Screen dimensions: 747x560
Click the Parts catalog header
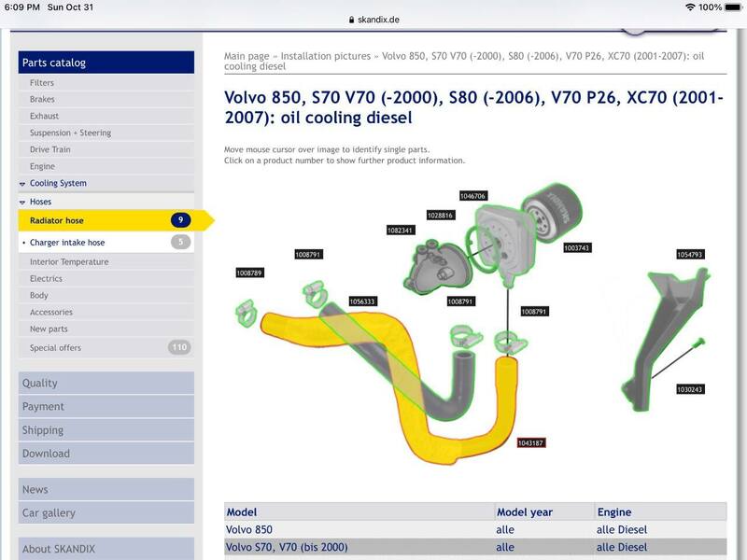[x=106, y=63]
